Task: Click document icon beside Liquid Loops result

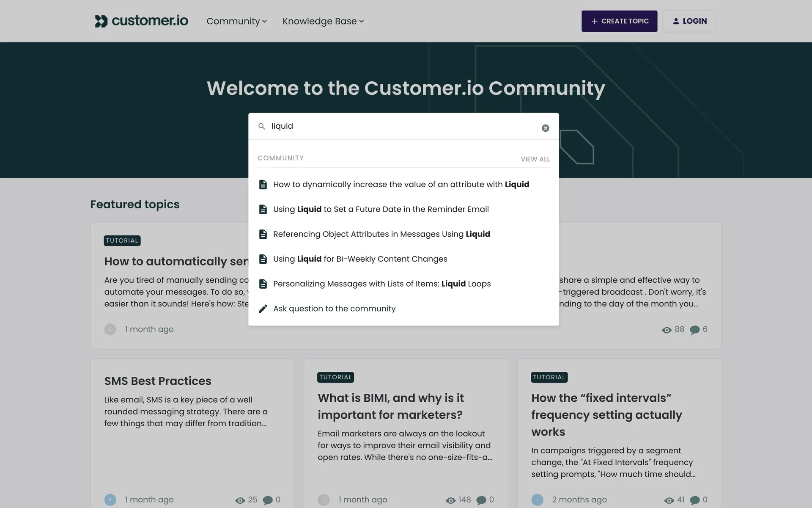Action: pyautogui.click(x=263, y=284)
